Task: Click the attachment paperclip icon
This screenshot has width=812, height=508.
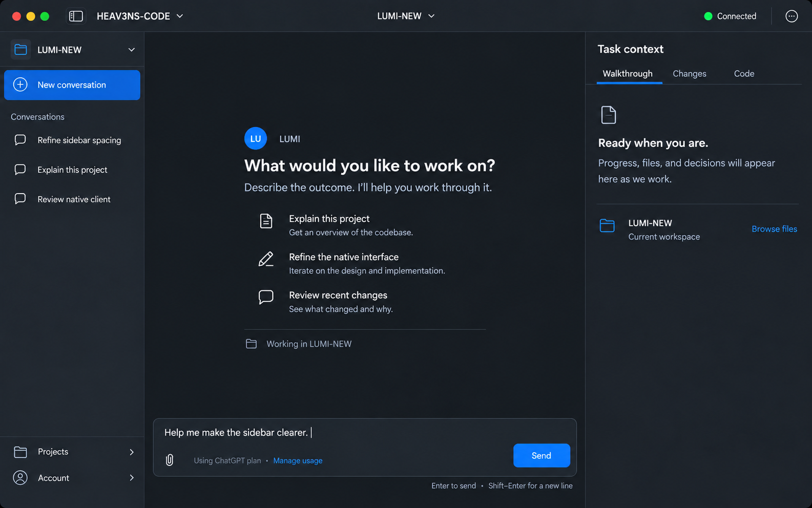Action: point(170,460)
